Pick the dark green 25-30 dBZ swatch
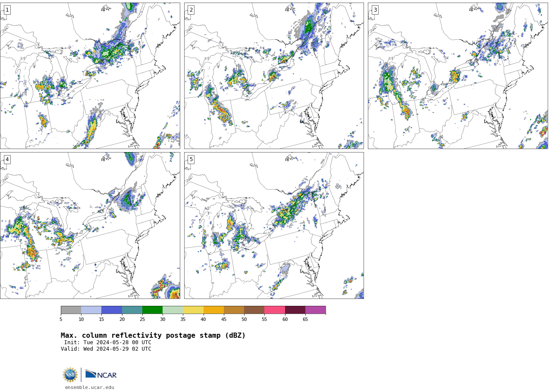Viewport: 552px width, 392px height. (x=152, y=310)
